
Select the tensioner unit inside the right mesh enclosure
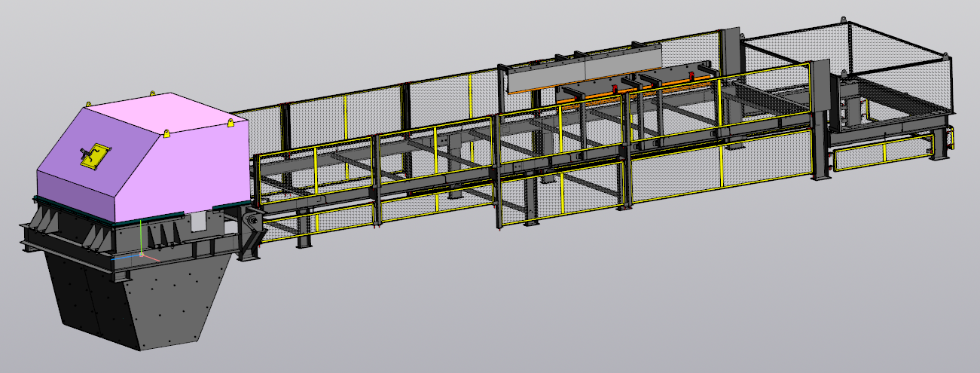pos(853,107)
